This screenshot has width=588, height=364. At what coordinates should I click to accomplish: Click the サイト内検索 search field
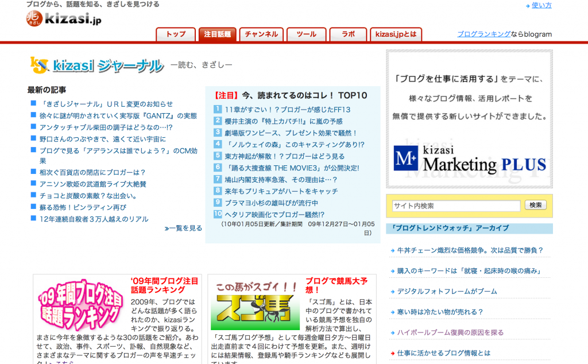point(457,206)
